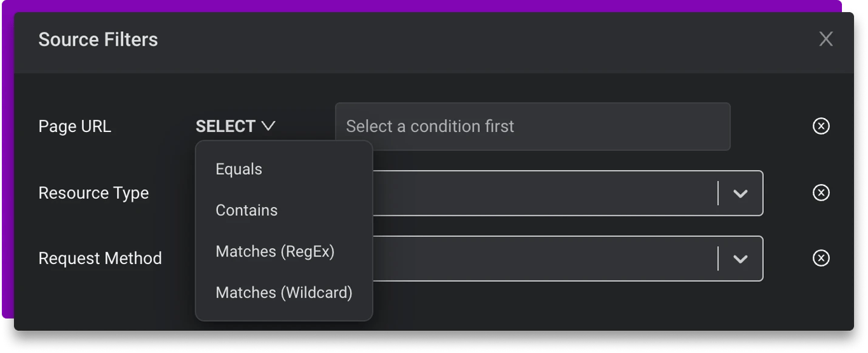This screenshot has width=868, height=353.
Task: Click the Page URL label
Action: (75, 126)
